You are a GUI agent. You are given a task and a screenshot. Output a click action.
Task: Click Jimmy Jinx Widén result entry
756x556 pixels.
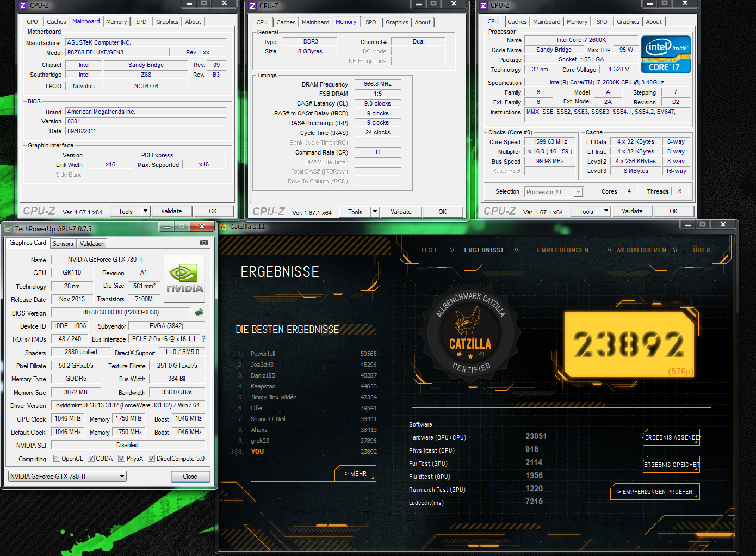tap(274, 397)
